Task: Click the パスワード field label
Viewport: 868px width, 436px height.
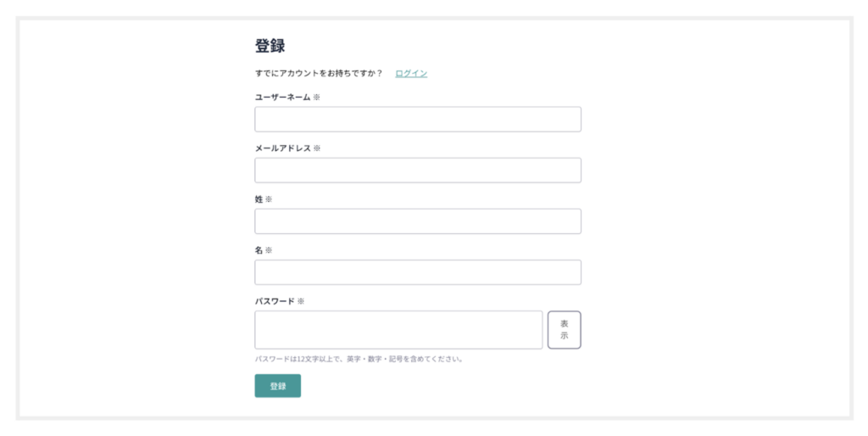Action: 275,301
